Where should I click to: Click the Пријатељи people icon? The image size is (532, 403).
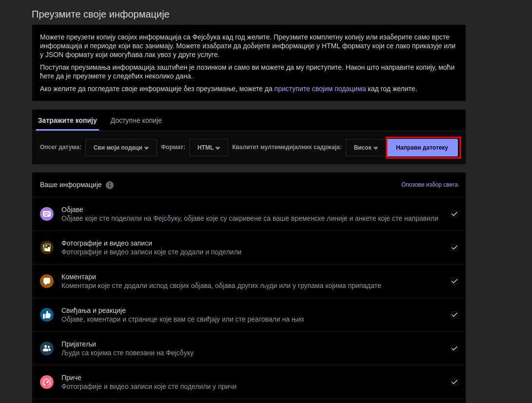[47, 348]
